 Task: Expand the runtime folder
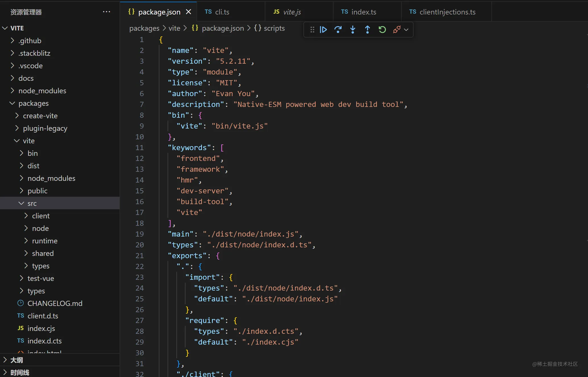[60, 241]
